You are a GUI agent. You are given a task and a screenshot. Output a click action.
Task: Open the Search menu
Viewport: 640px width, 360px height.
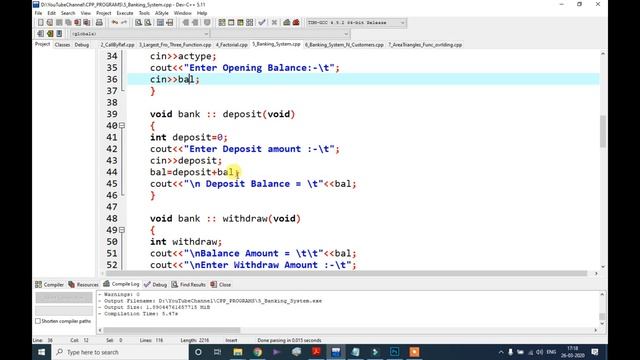68,13
